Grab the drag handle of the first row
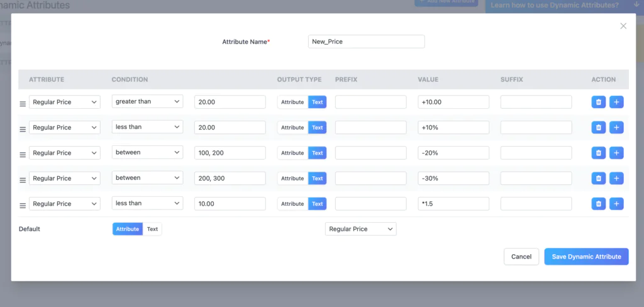Viewport: 644px width, 307px height. click(x=23, y=103)
